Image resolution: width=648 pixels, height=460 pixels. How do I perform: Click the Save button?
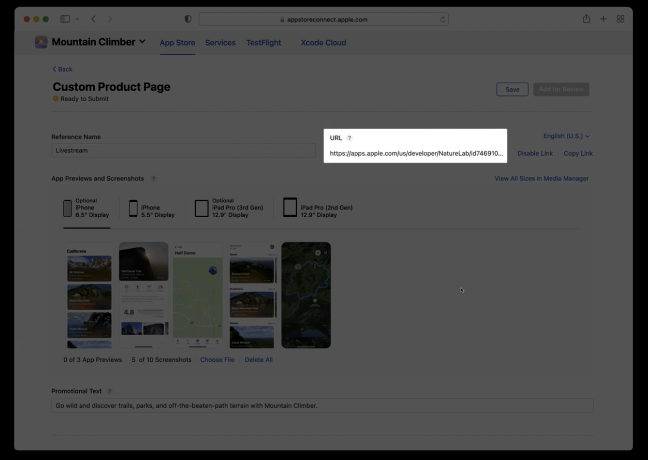512,89
